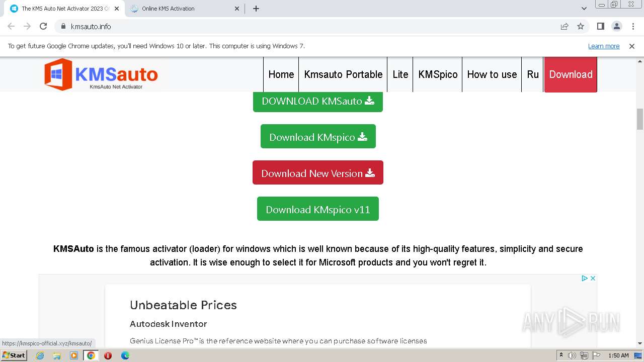Switch to Ru language link
This screenshot has height=362, width=644.
533,74
